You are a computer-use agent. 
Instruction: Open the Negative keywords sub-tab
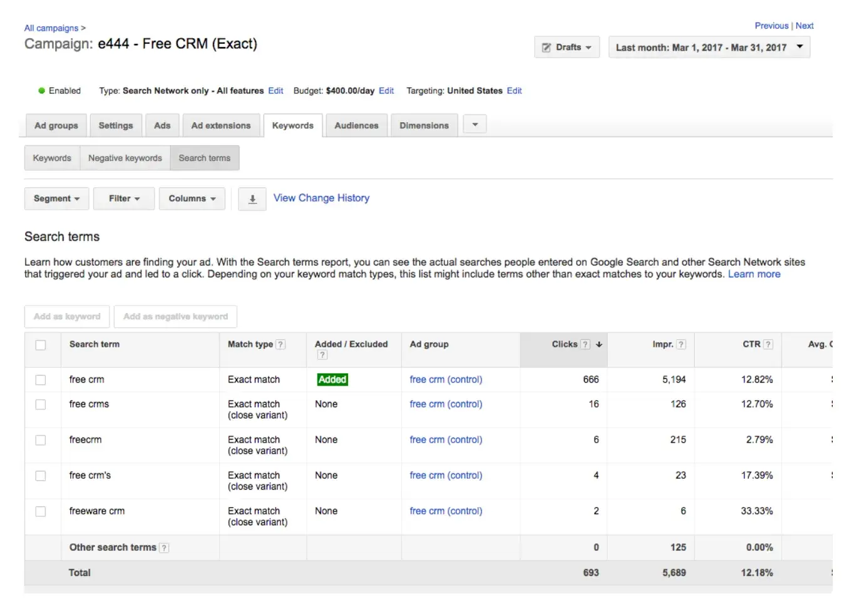(125, 158)
